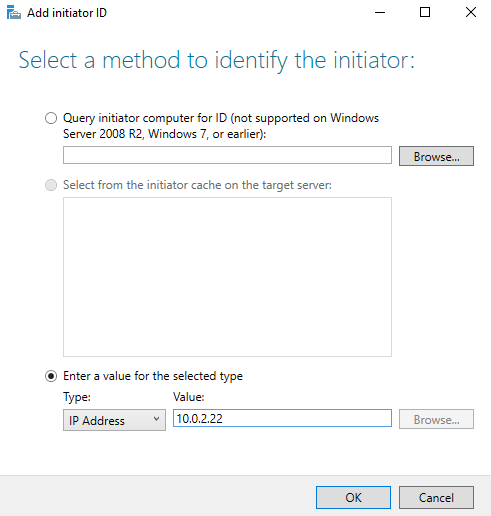Maximize the Add initiator ID window
This screenshot has height=516, width=491.
point(425,13)
